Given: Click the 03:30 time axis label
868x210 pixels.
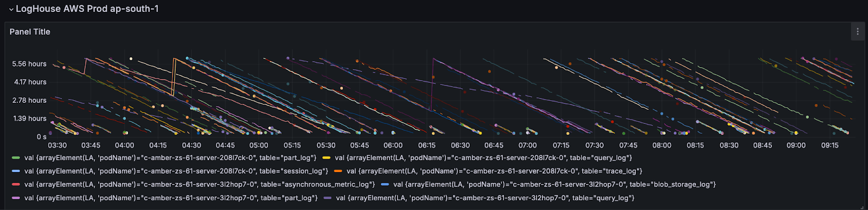Looking at the screenshot, I should click(58, 146).
